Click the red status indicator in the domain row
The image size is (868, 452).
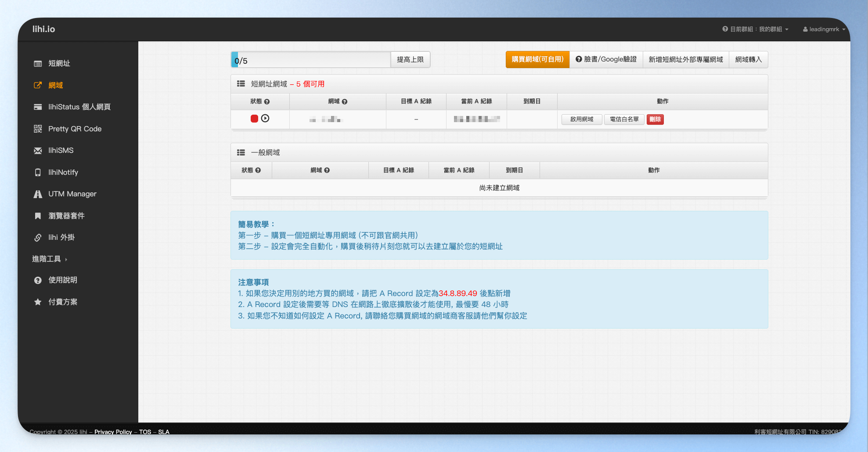click(x=254, y=119)
